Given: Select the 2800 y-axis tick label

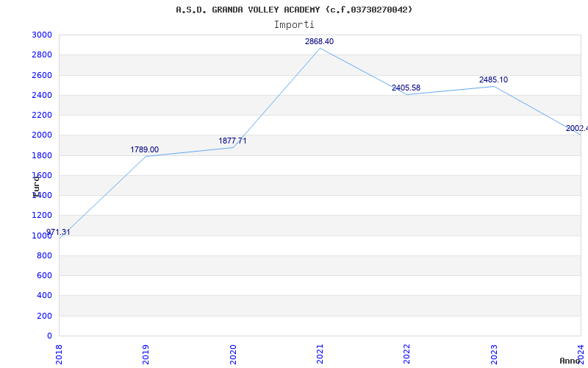Looking at the screenshot, I should pyautogui.click(x=42, y=54).
